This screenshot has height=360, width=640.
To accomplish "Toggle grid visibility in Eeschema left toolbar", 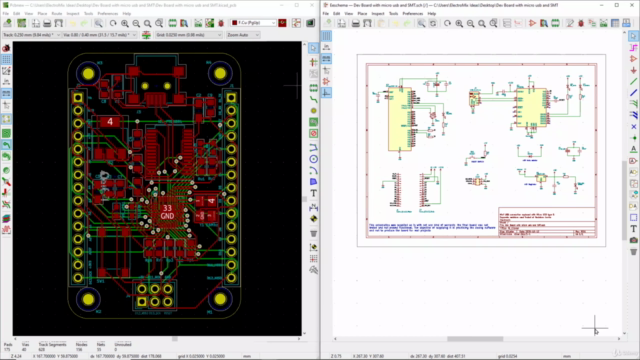I will [327, 36].
